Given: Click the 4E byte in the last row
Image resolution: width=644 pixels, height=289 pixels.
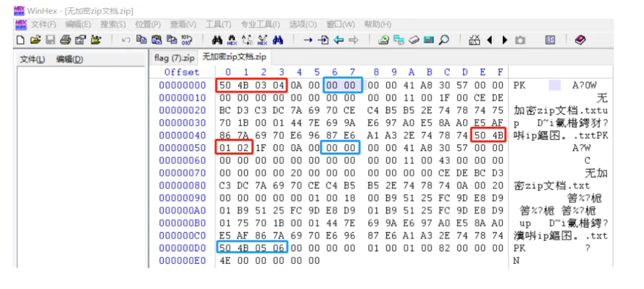Looking at the screenshot, I should pos(225,261).
